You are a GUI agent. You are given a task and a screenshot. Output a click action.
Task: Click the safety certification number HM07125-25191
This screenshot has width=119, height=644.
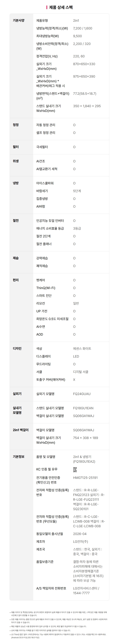point(85,477)
